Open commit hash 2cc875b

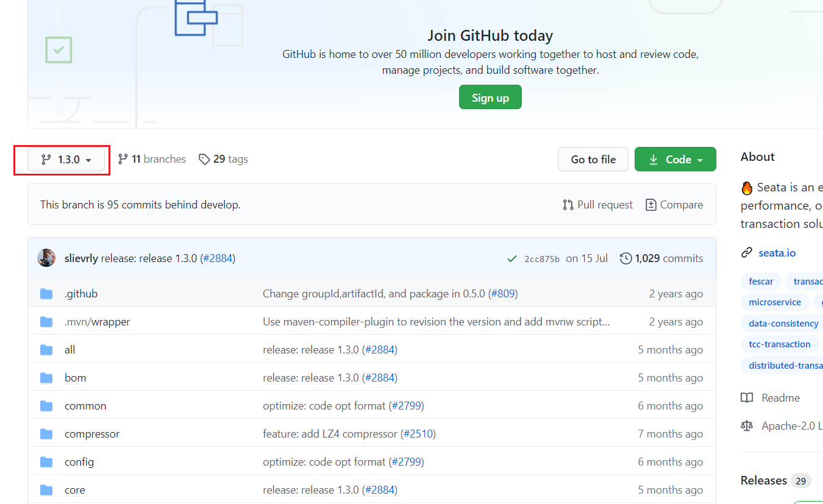click(x=542, y=259)
